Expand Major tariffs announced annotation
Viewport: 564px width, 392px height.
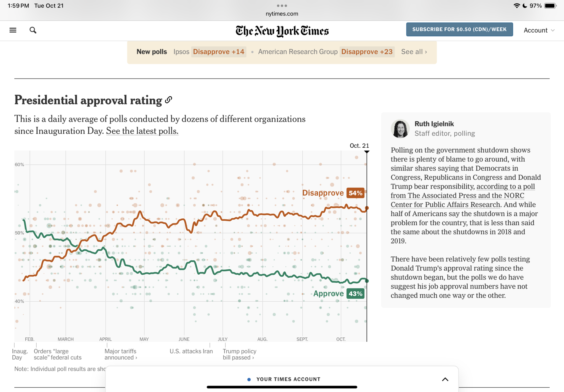(x=121, y=354)
